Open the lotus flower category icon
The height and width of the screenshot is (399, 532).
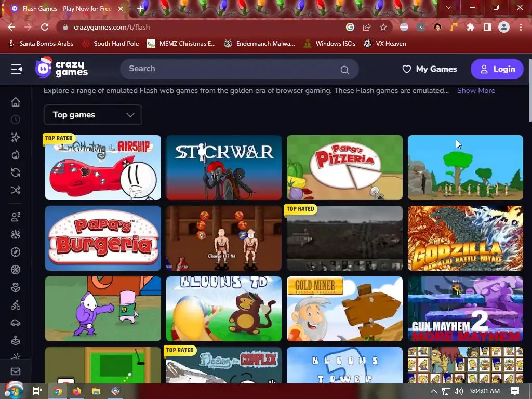click(16, 287)
